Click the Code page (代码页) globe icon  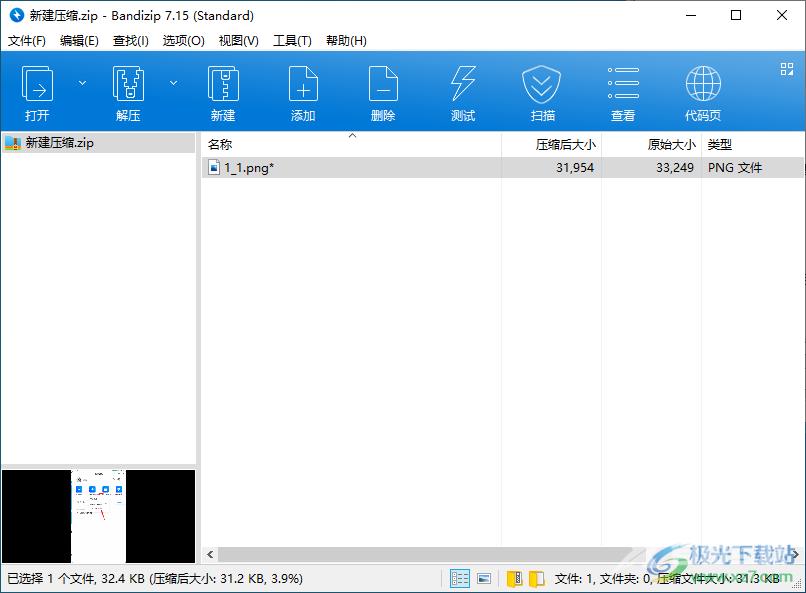click(703, 83)
